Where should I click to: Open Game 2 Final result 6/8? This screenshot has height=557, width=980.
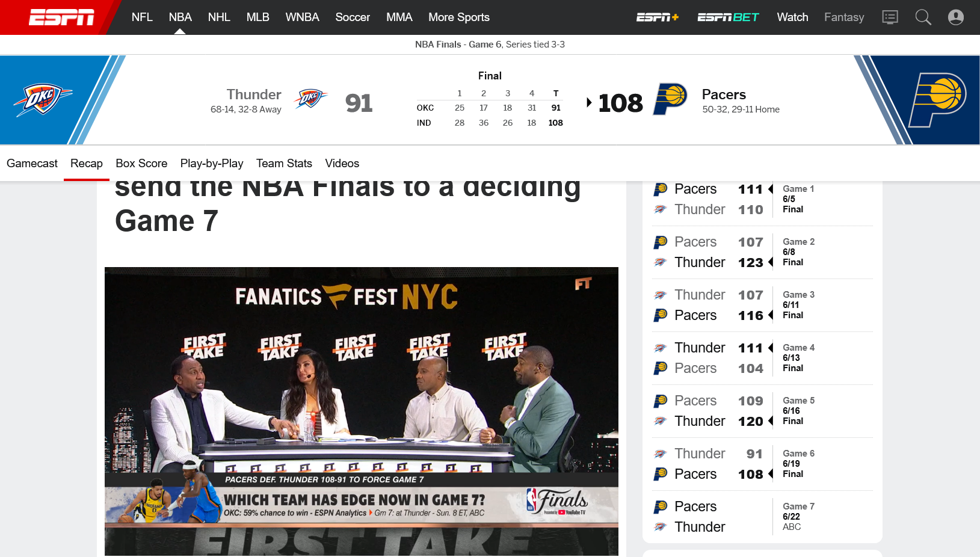click(x=798, y=252)
